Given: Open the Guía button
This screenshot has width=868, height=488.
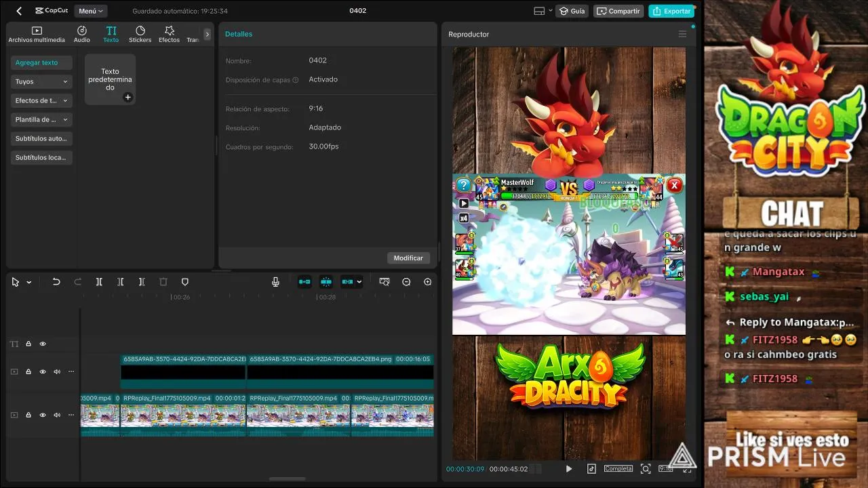Looking at the screenshot, I should tap(572, 11).
